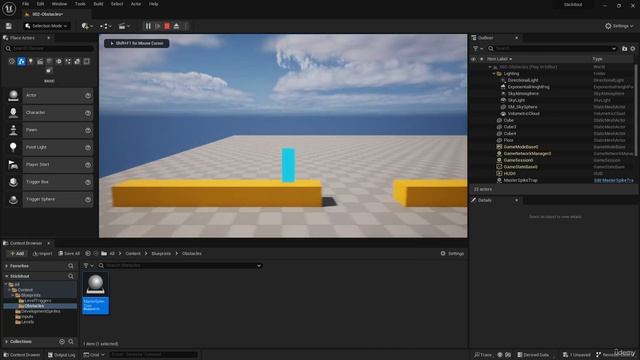Create a new folder in the Outliner
The image size is (640, 360).
click(624, 49)
